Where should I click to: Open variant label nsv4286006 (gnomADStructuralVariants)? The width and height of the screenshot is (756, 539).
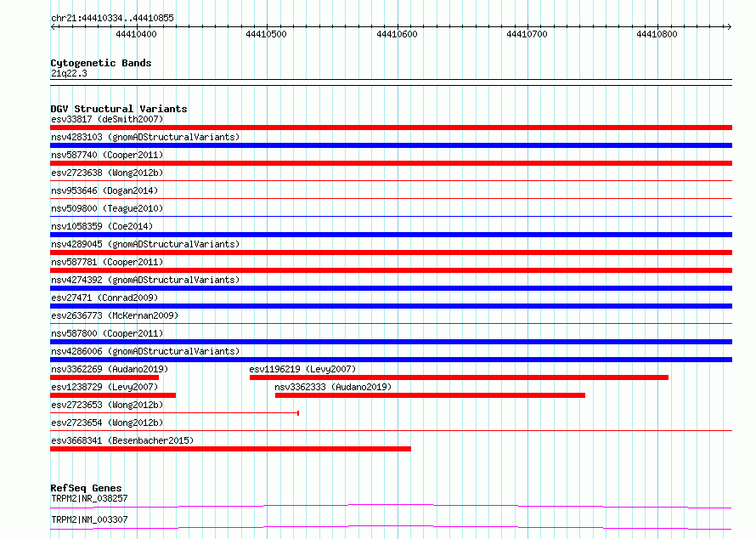145,351
